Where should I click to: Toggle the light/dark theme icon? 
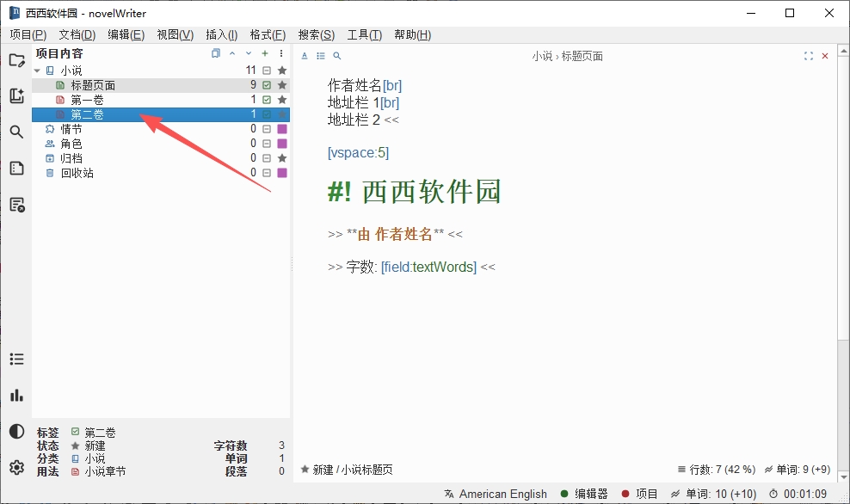click(x=17, y=432)
